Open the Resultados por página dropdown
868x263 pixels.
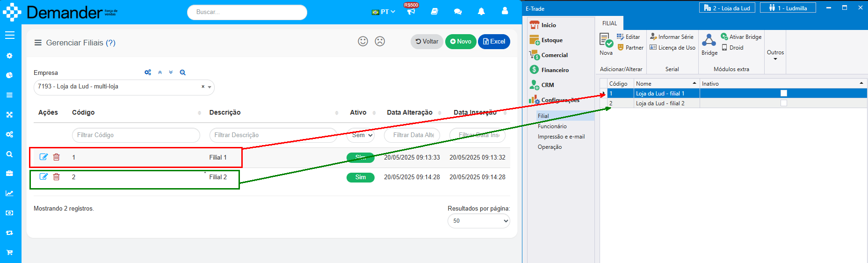[478, 221]
